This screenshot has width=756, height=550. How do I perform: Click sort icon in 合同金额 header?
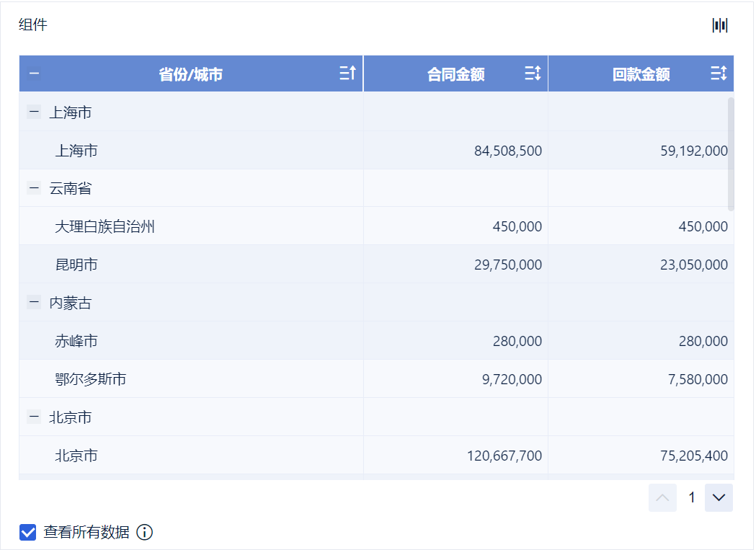[x=533, y=73]
